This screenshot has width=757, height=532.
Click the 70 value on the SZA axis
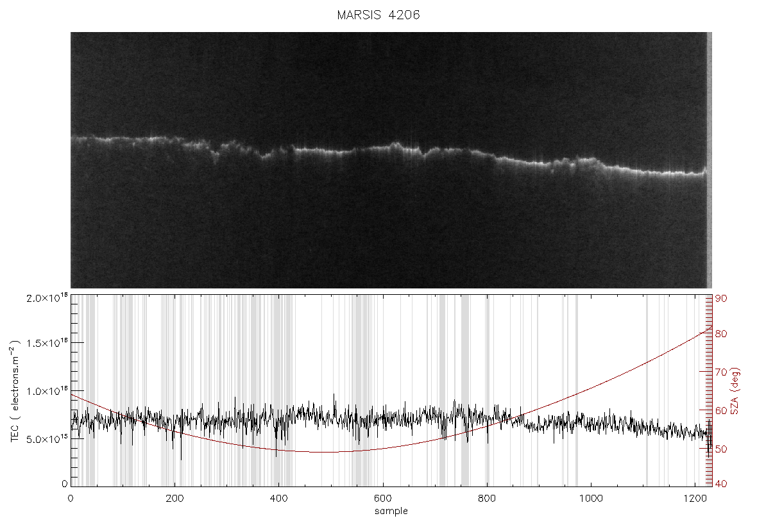coord(721,372)
